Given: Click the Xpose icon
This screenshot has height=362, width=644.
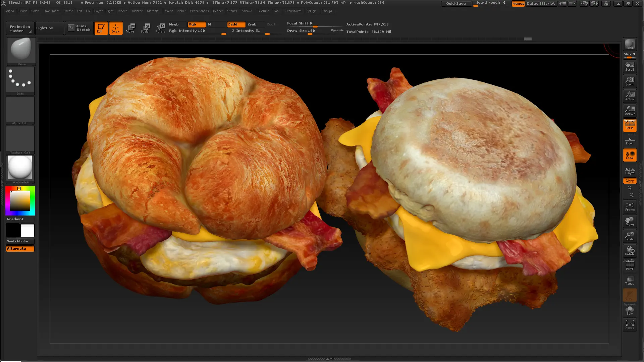Looking at the screenshot, I should tap(630, 324).
